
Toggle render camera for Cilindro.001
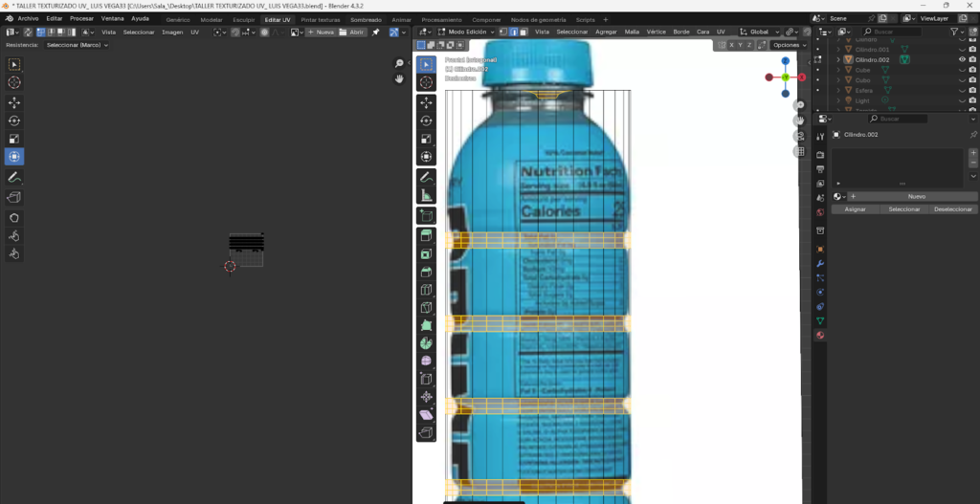(x=972, y=50)
